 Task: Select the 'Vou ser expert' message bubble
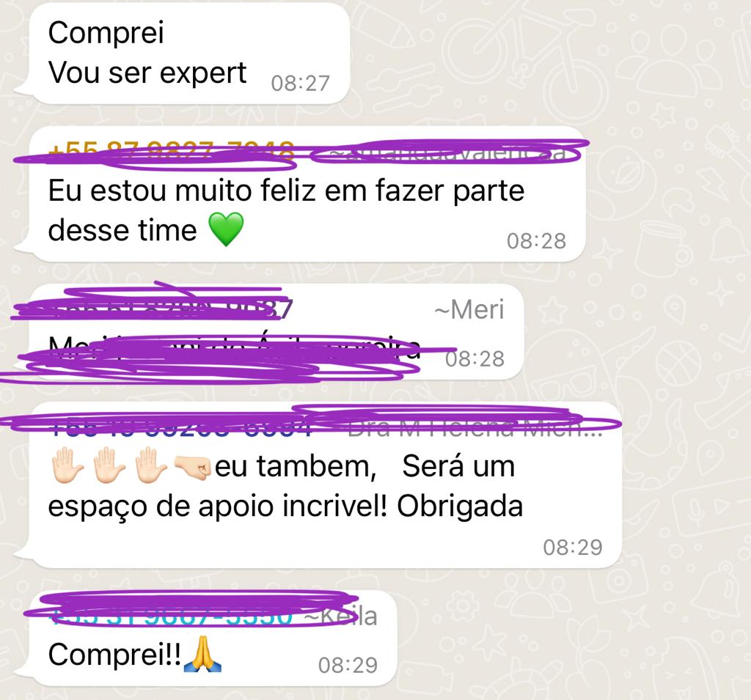190,54
